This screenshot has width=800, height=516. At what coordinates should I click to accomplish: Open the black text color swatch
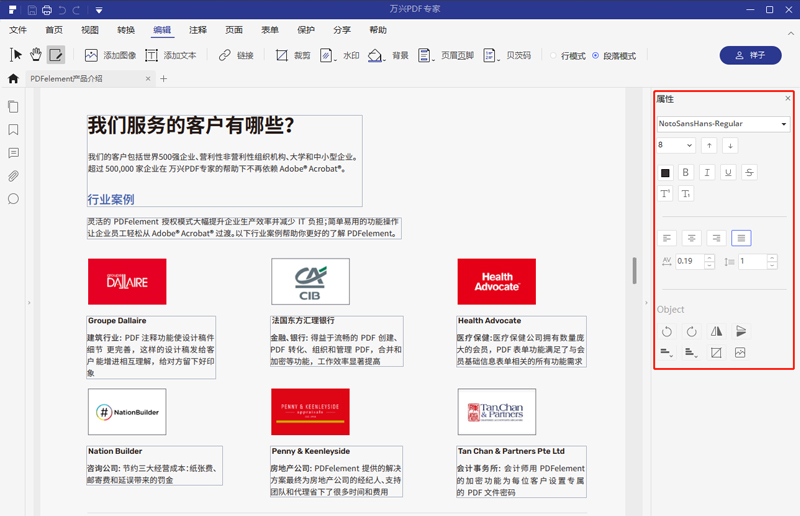coord(665,173)
